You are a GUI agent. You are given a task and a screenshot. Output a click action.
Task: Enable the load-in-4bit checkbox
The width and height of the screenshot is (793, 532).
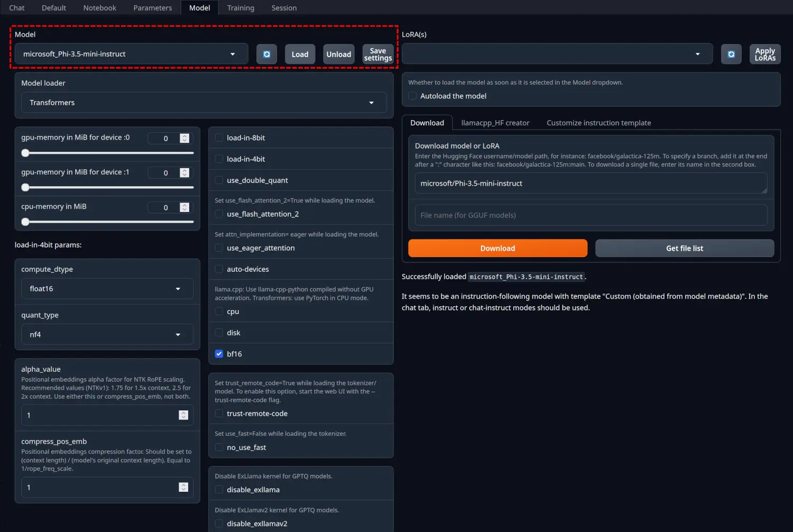pyautogui.click(x=219, y=159)
